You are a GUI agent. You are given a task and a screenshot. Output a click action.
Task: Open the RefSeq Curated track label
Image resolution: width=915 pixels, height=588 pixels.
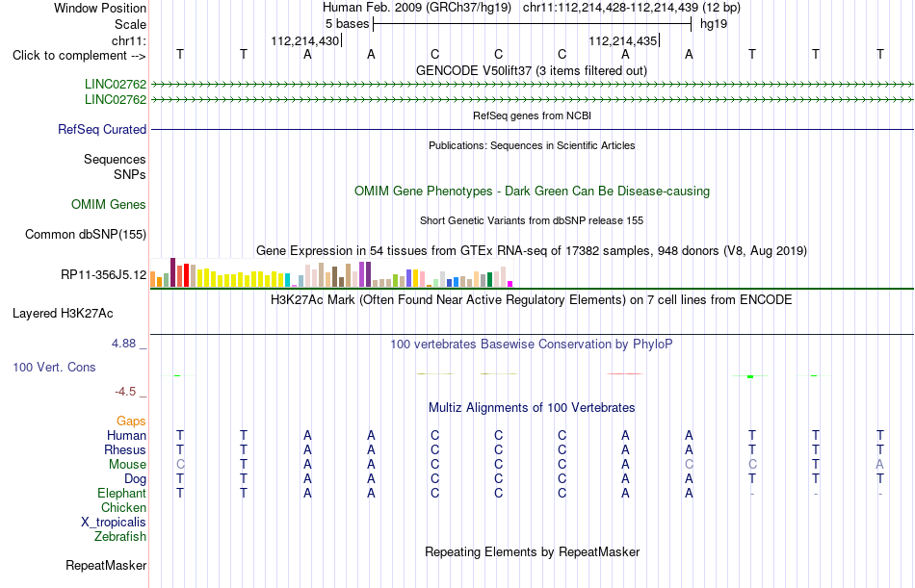coord(102,130)
